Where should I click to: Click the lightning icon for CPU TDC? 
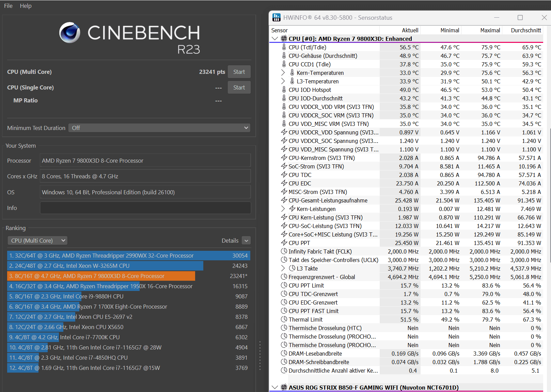[x=284, y=175]
